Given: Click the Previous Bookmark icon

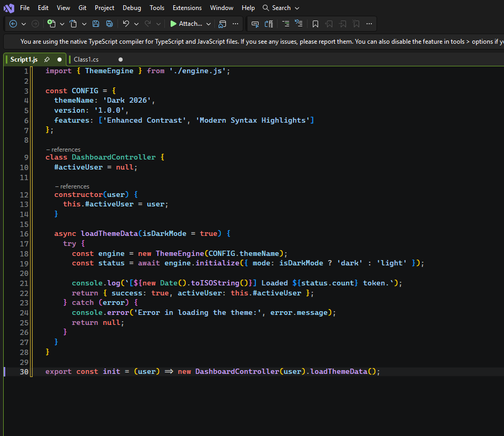Looking at the screenshot, I should tap(329, 24).
